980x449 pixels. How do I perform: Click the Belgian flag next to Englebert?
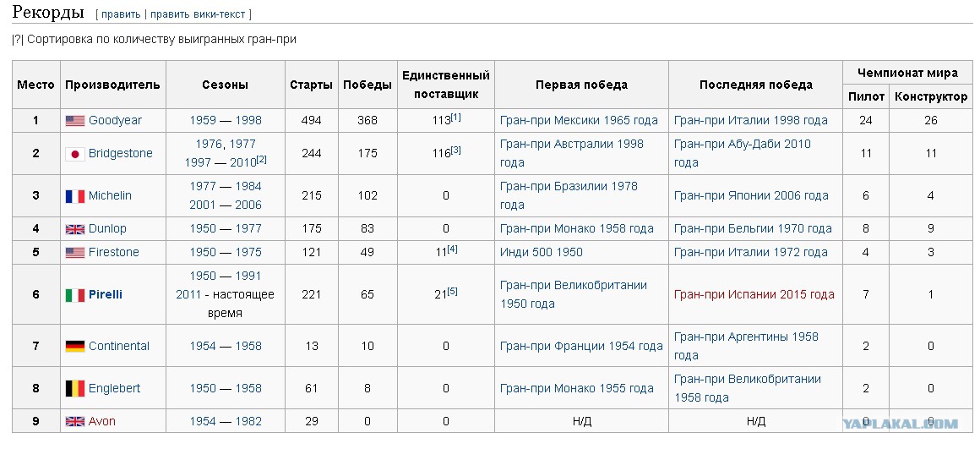(75, 388)
